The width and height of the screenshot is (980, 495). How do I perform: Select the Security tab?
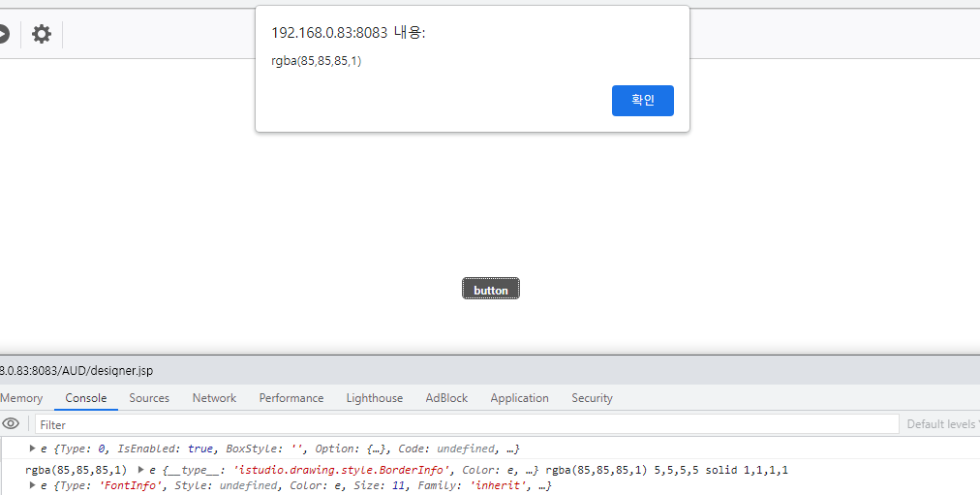592,398
